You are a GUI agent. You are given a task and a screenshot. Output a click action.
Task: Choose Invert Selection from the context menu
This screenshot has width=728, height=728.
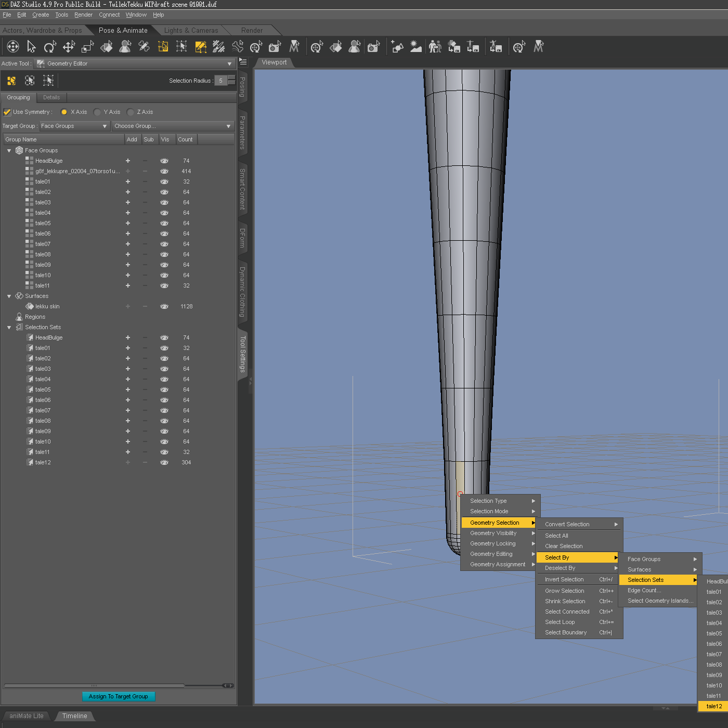tap(564, 579)
